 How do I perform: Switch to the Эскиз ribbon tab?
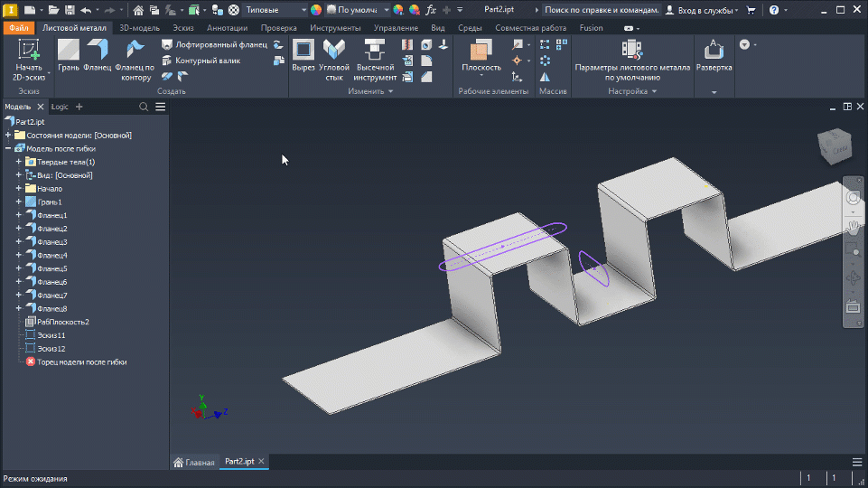183,28
